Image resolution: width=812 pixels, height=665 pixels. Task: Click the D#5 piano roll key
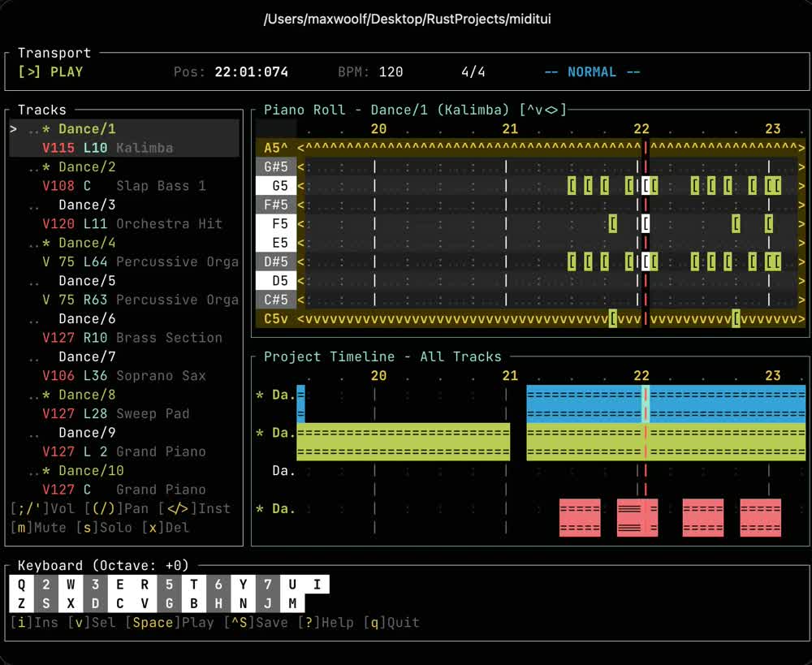tap(276, 261)
